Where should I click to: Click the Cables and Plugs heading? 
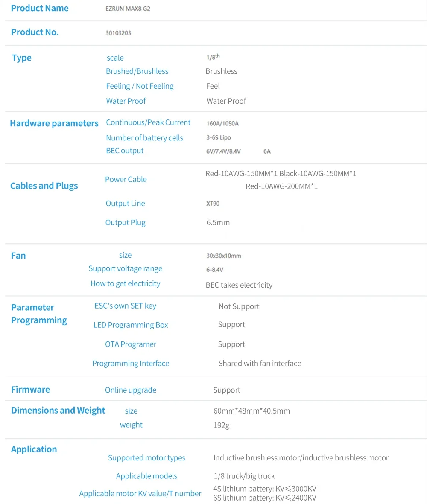[44, 186]
